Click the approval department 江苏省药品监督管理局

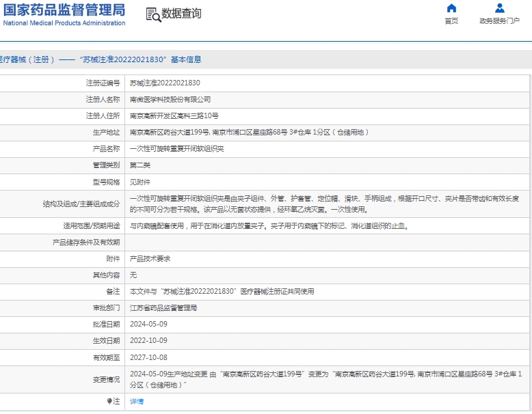point(163,308)
